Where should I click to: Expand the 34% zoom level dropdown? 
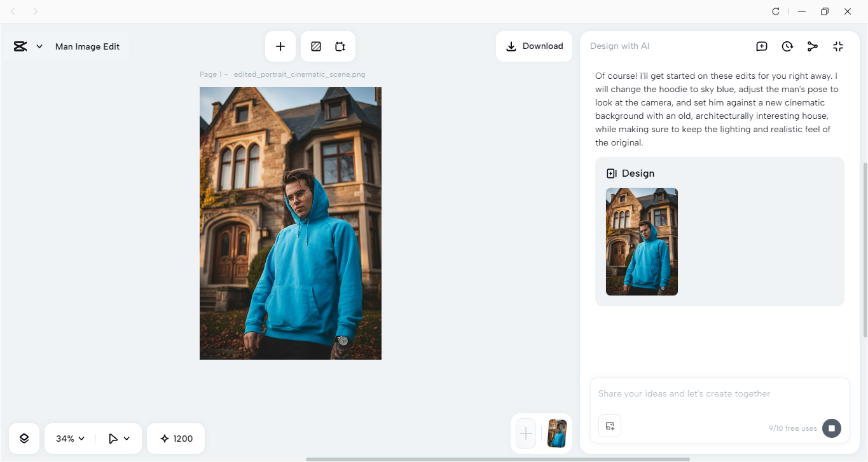(x=69, y=438)
